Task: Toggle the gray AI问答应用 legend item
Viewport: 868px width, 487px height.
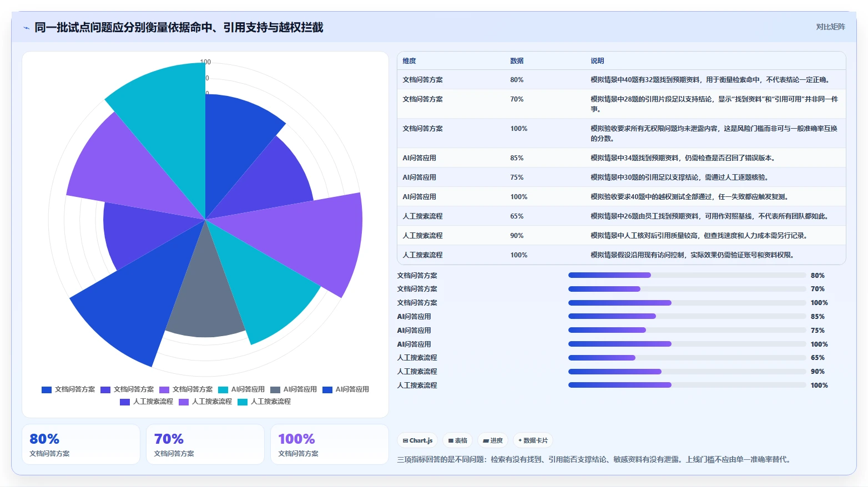Action: 294,389
